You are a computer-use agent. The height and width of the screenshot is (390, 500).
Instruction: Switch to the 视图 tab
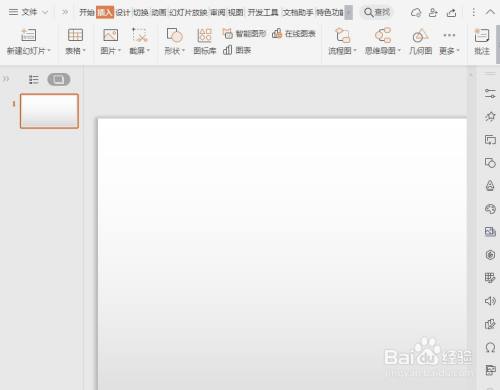point(236,13)
